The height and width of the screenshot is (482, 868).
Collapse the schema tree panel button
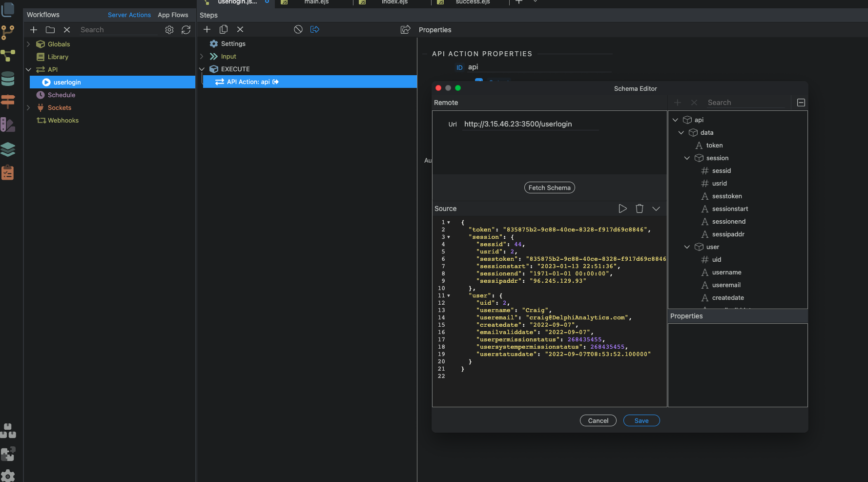(x=801, y=103)
